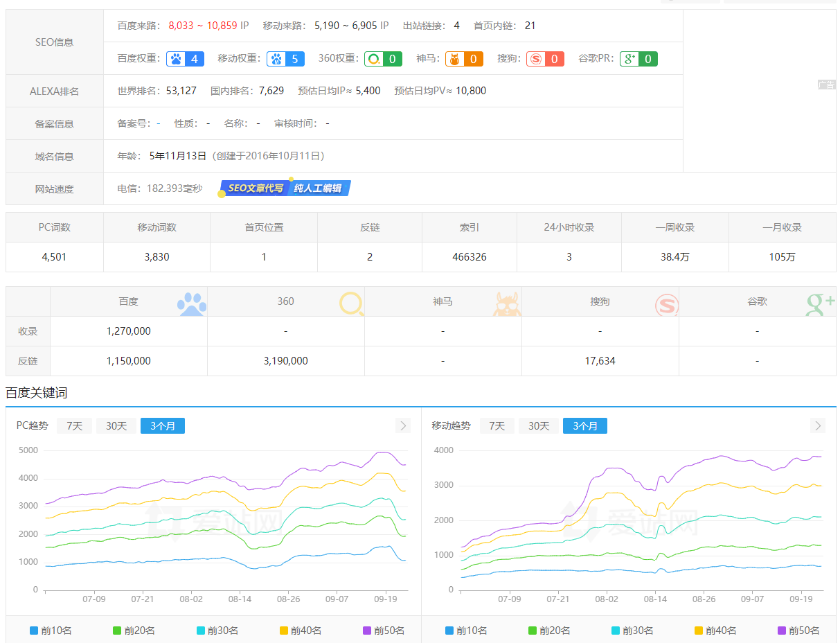The height and width of the screenshot is (643, 840).
Task: Click the Shenma mascot icon in table header
Action: point(508,303)
